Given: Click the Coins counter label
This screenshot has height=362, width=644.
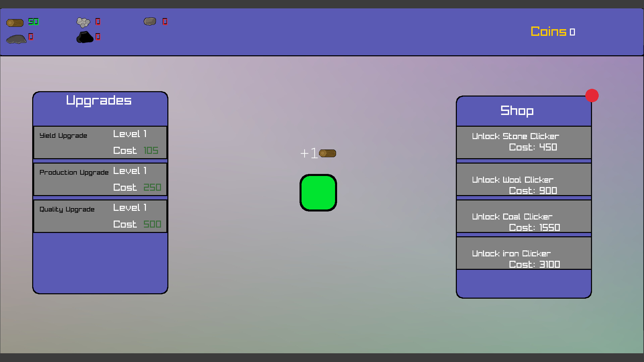Looking at the screenshot, I should [548, 32].
